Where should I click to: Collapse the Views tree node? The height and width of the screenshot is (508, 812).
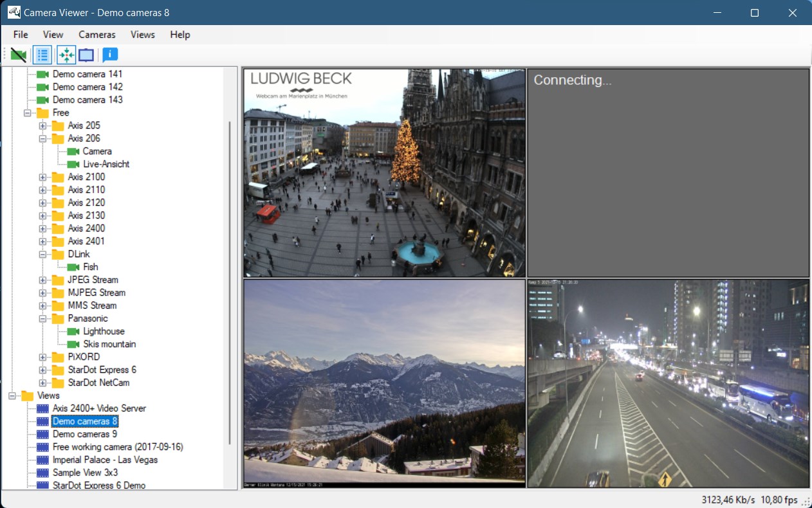(12, 395)
